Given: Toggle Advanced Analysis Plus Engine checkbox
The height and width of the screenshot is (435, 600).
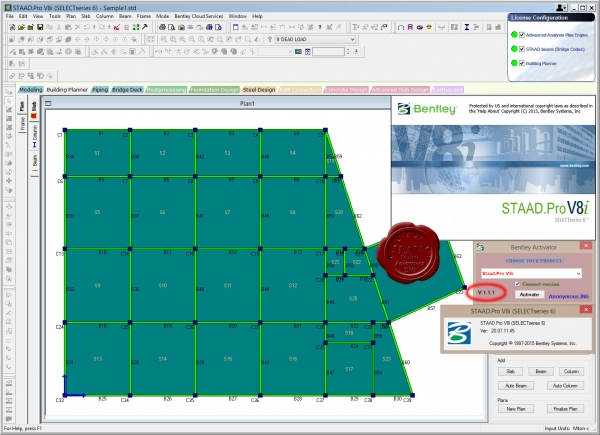Looking at the screenshot, I should pyautogui.click(x=522, y=35).
